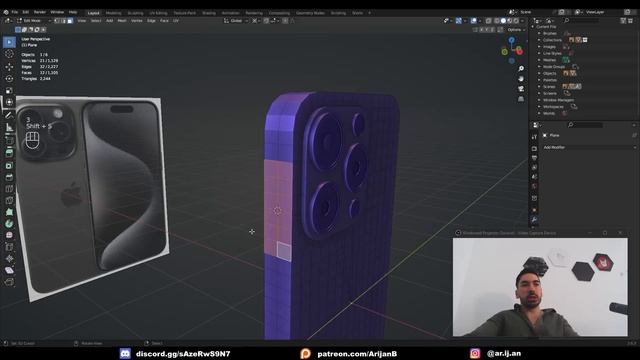Viewport: 640px width, 360px height.
Task: Add a new workspace with plus tab
Action: (x=369, y=13)
